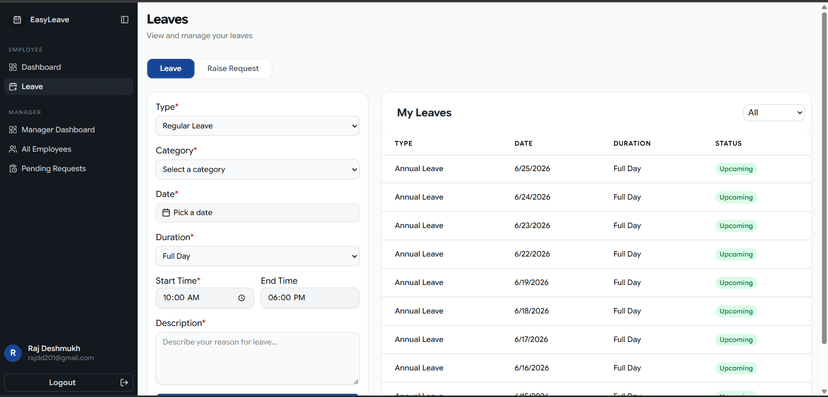Click the STATUS column header
The height and width of the screenshot is (397, 828).
728,143
